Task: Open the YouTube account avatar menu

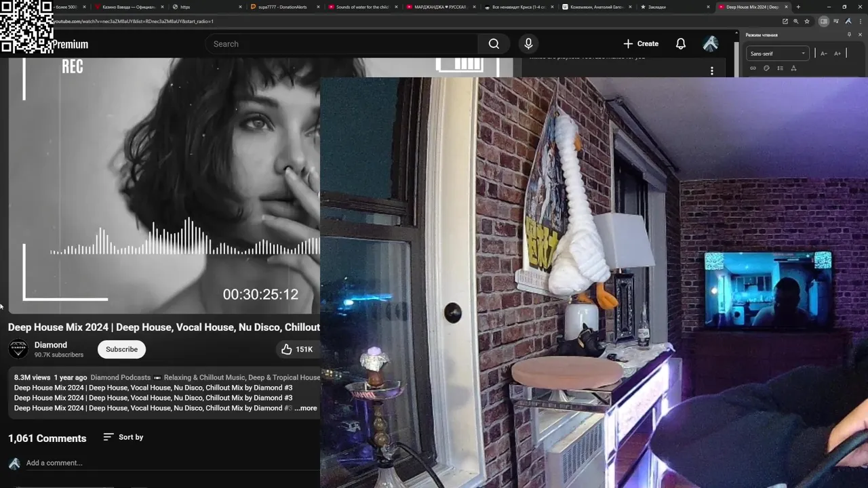Action: pos(711,44)
